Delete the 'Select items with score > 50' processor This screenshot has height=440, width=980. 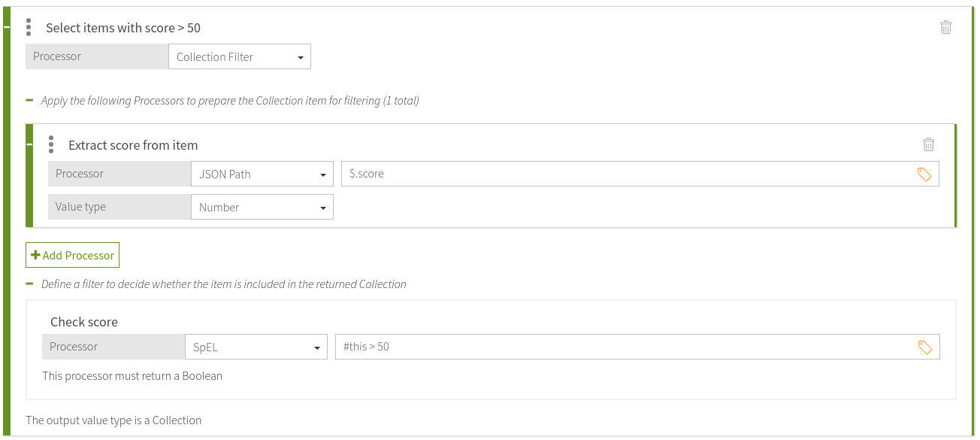point(945,26)
